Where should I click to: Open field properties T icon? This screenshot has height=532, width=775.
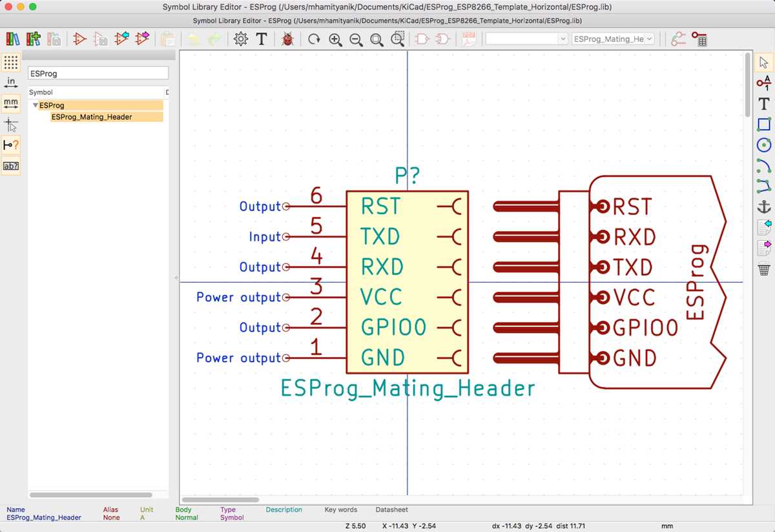(262, 39)
